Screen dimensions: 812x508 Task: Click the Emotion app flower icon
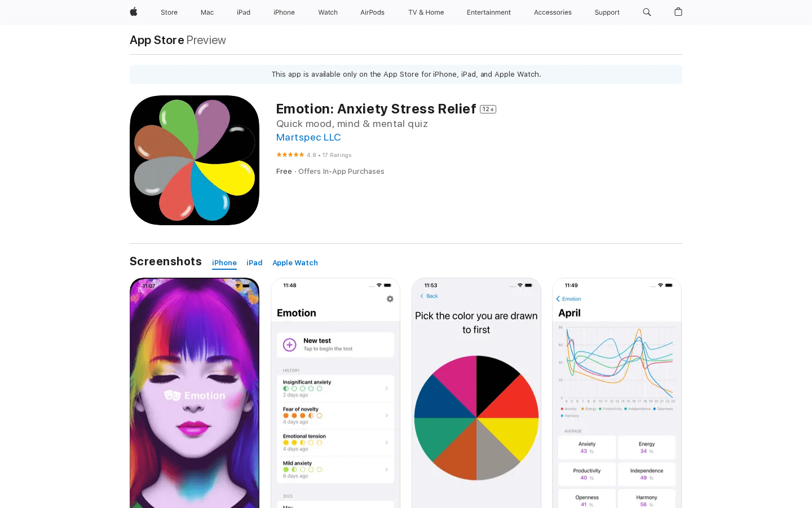pyautogui.click(x=195, y=160)
